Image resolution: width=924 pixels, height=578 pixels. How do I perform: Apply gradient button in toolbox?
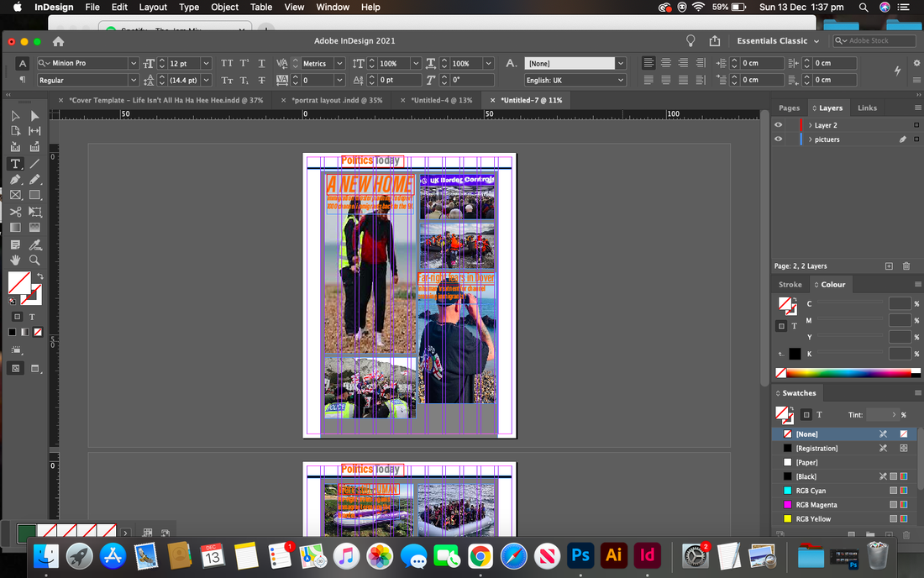point(24,333)
